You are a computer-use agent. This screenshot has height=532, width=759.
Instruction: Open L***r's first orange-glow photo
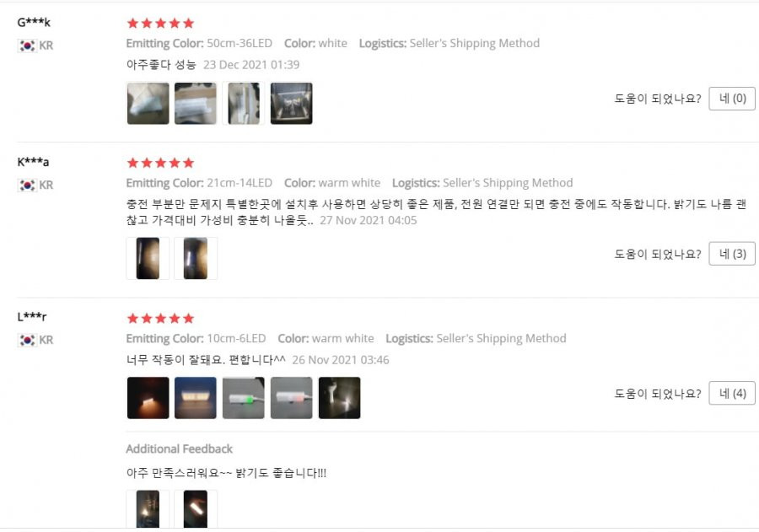point(148,398)
